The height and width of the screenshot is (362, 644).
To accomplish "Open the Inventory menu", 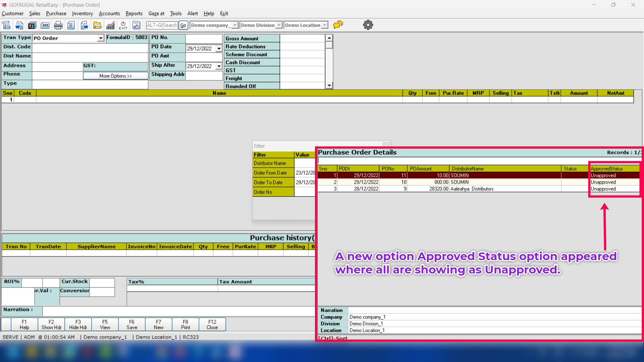I will 82,13.
